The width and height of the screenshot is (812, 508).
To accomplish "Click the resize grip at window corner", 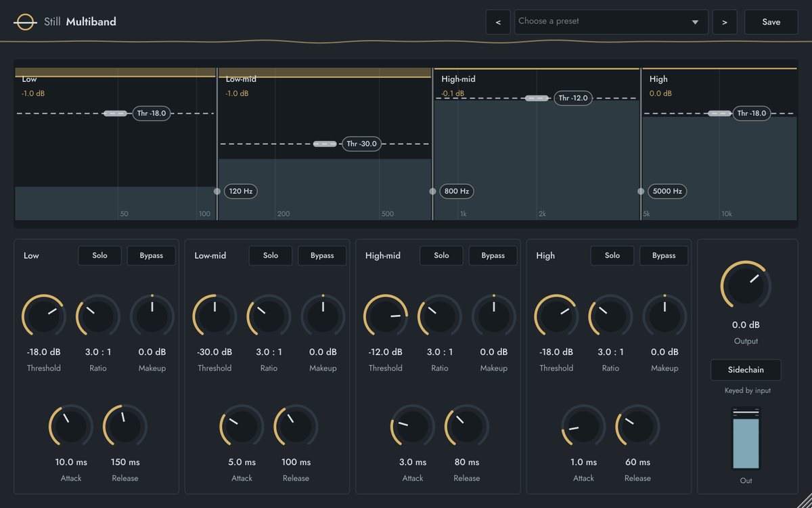I will 803,499.
